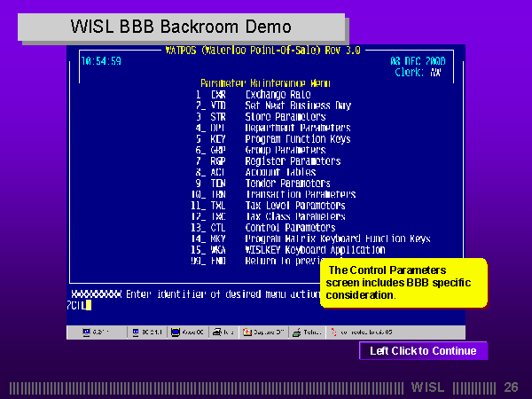Click first taskbar item with monitor icon
This screenshot has height=399, width=532.
click(x=98, y=332)
